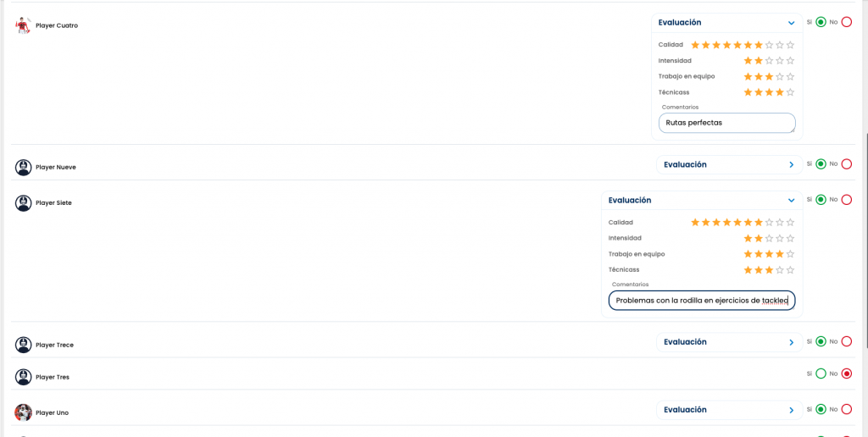Select No radio for Player Cuatro
The image size is (868, 437).
[x=846, y=22]
